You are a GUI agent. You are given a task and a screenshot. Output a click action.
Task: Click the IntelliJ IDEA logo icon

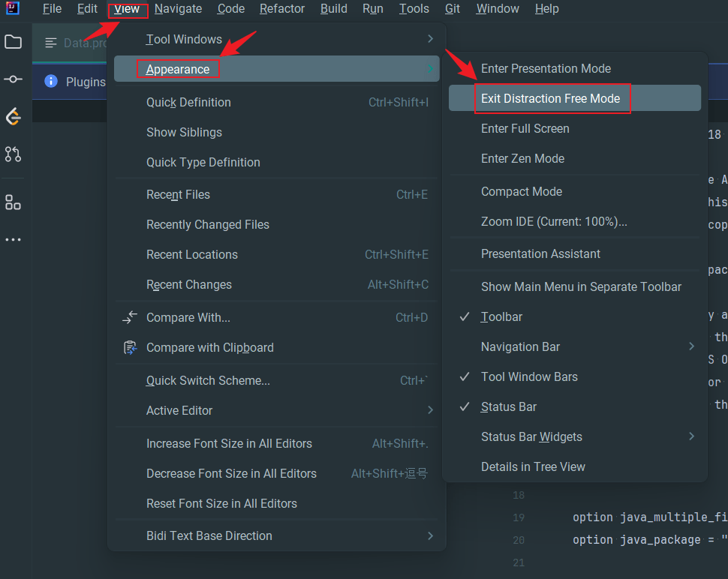pos(13,9)
